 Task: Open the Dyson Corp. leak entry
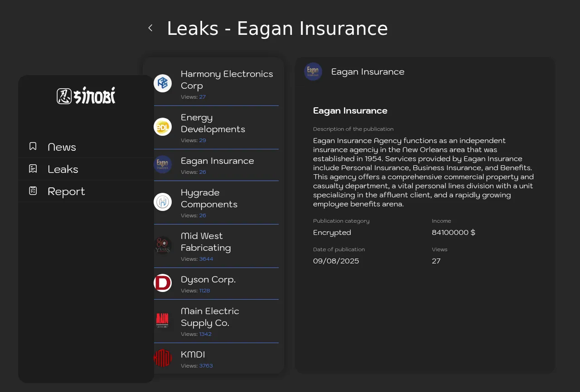(208, 280)
